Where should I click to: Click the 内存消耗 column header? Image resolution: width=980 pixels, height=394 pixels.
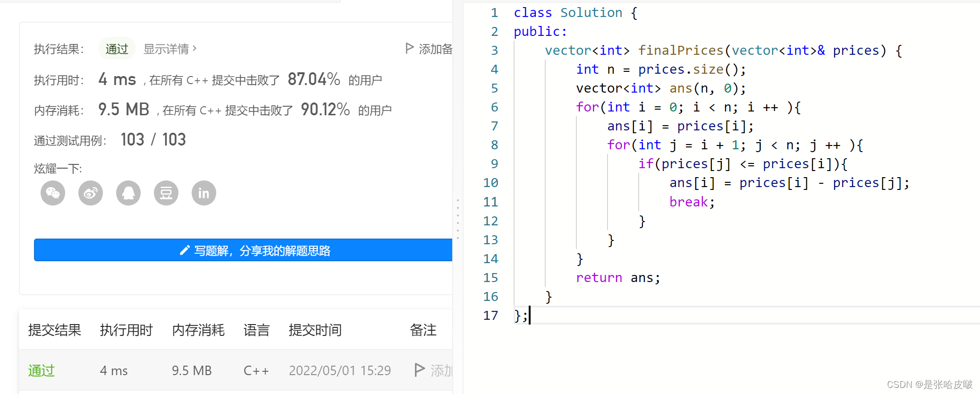(198, 330)
